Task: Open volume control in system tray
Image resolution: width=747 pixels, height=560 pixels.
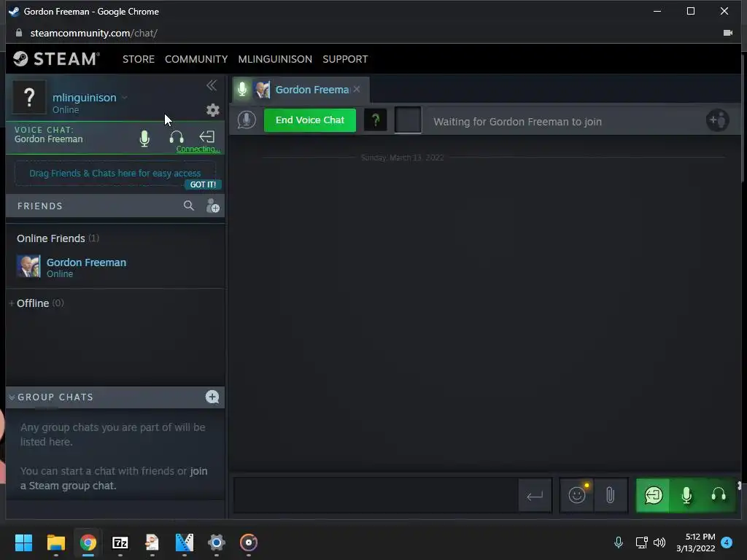Action: tap(659, 542)
